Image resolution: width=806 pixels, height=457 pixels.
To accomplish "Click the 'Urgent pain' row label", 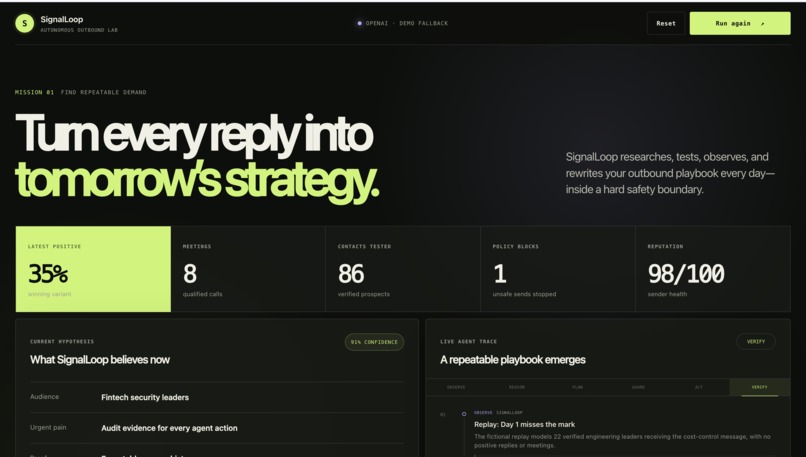I will (48, 427).
